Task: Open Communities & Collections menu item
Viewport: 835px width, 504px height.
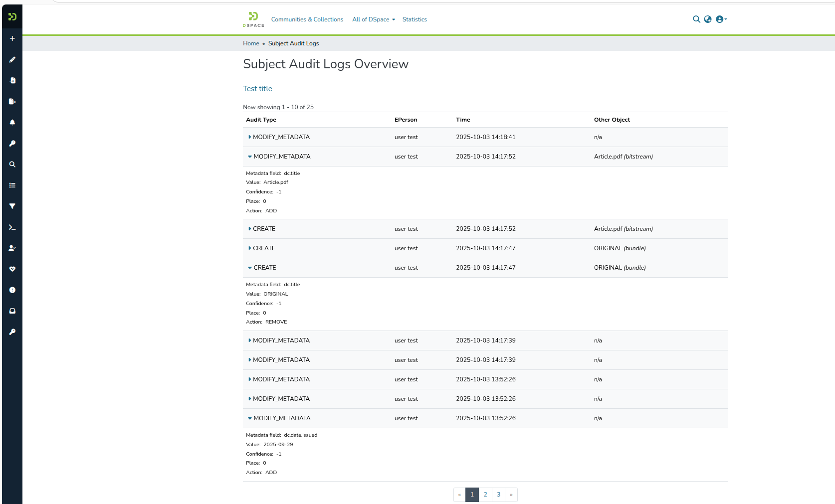Action: 307,19
